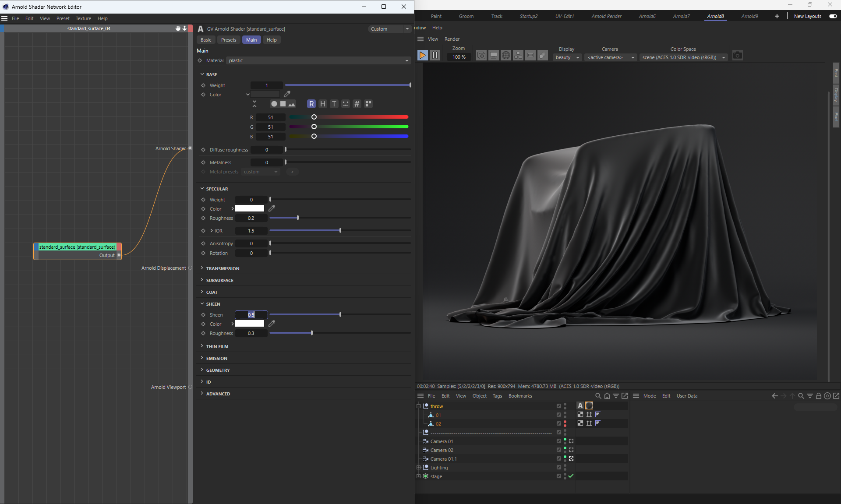Click the Sheen value input field
The height and width of the screenshot is (504, 841).
point(251,315)
